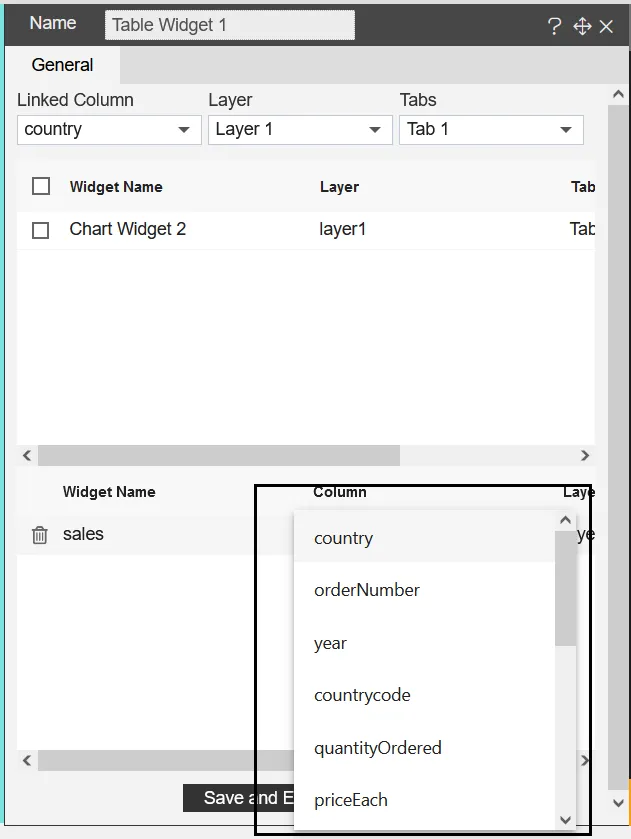Toggle the select-all widgets header checkbox
This screenshot has height=839, width=631.
coord(41,186)
